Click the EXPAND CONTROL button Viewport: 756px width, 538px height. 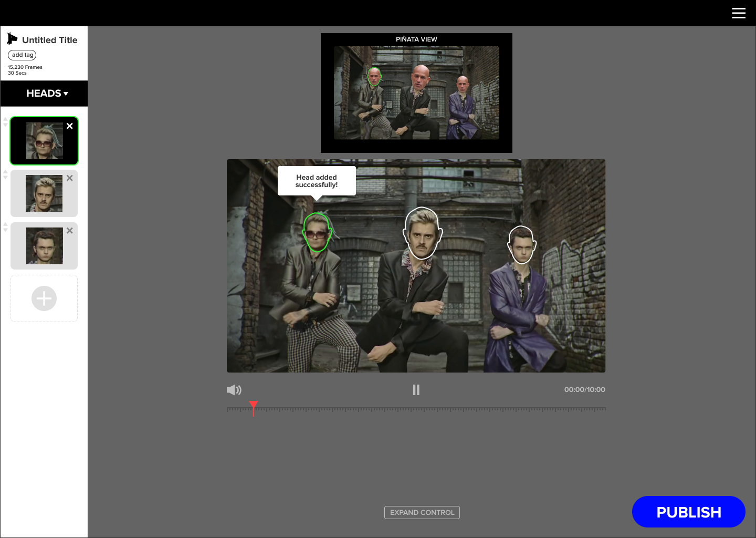(x=422, y=512)
